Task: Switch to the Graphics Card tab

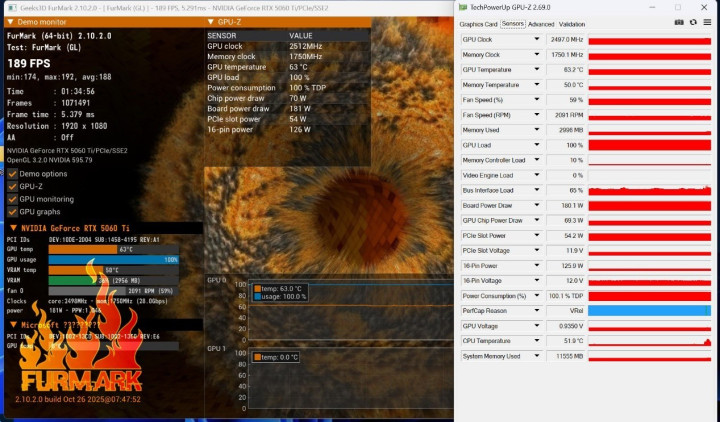Action: pos(479,23)
